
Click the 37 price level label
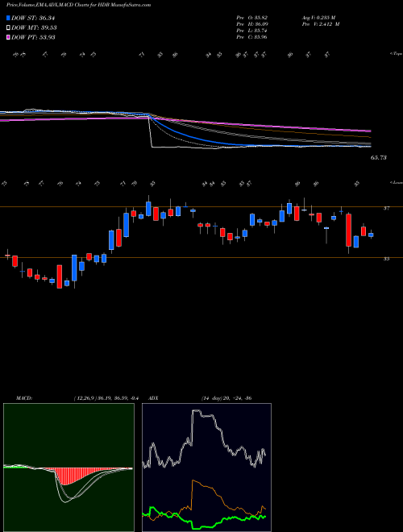click(x=386, y=209)
